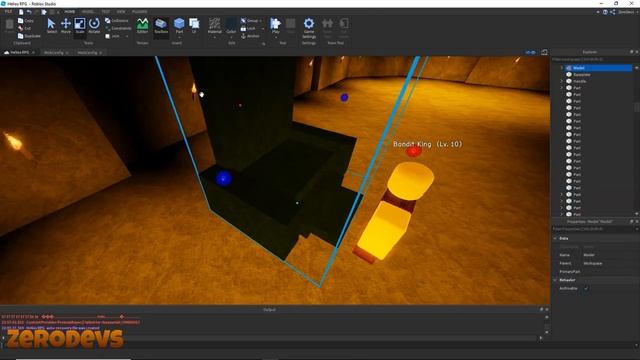Activate the Move tool
640x360 pixels.
pyautogui.click(x=66, y=26)
